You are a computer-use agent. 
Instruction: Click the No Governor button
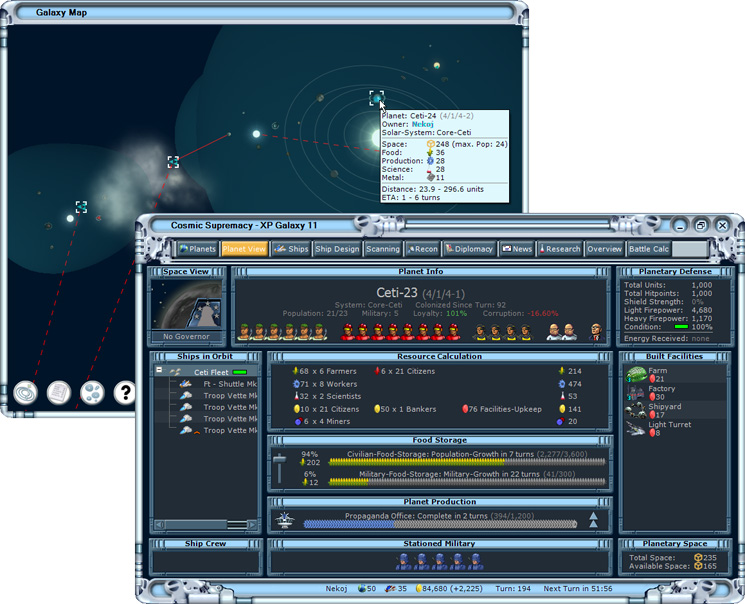(x=186, y=336)
